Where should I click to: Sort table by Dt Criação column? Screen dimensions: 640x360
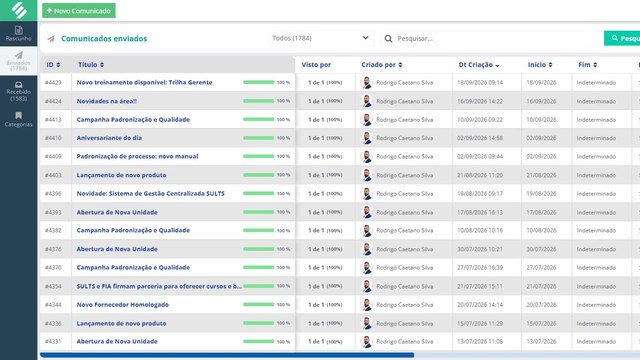pyautogui.click(x=479, y=65)
